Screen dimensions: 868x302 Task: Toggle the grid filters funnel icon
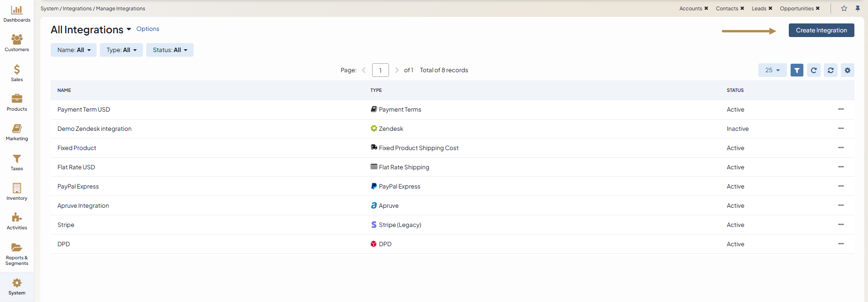pyautogui.click(x=797, y=70)
